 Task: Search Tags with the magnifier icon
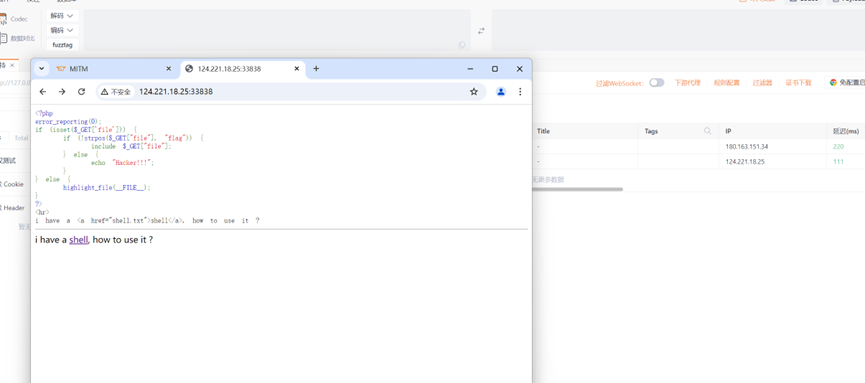pyautogui.click(x=707, y=131)
